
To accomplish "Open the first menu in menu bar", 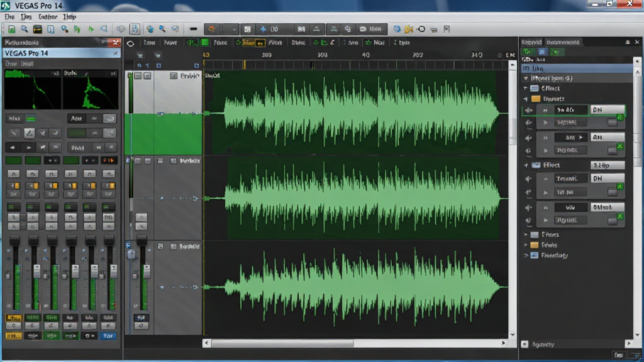I will [9, 17].
